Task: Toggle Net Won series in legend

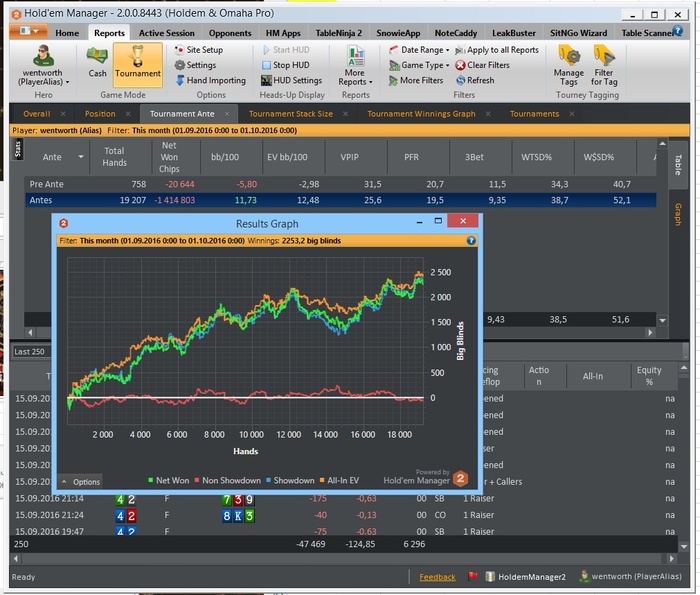Action: click(169, 480)
